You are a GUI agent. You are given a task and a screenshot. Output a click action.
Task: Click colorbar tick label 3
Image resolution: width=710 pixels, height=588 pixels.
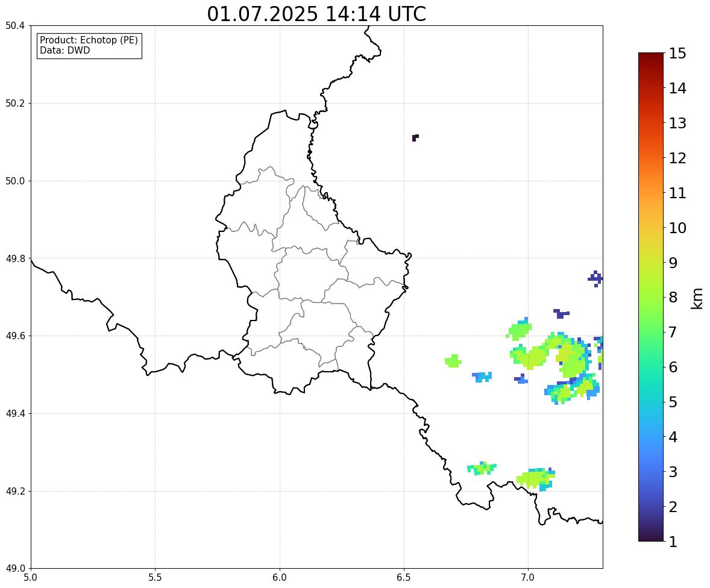click(673, 472)
